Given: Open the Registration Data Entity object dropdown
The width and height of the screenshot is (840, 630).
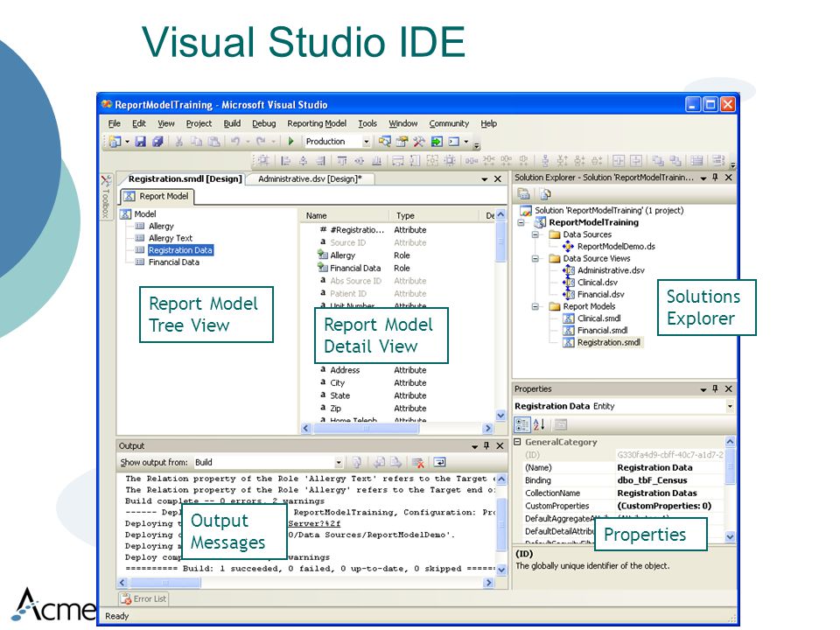Looking at the screenshot, I should pos(730,407).
